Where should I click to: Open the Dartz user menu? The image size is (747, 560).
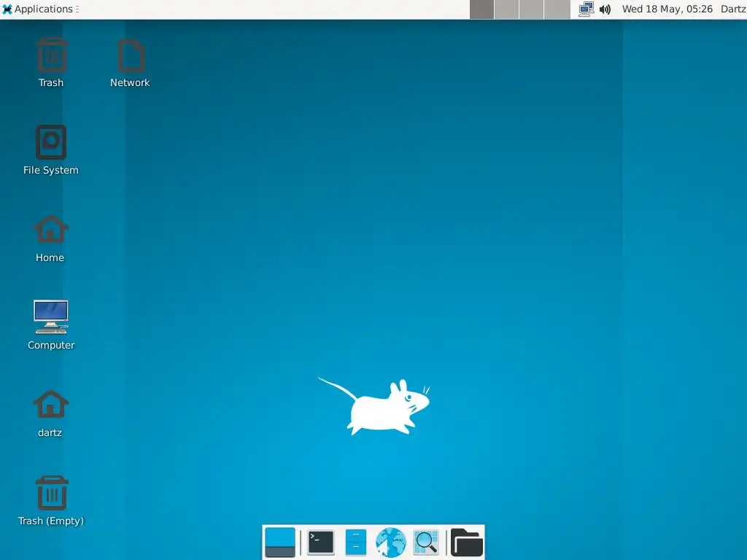point(733,9)
